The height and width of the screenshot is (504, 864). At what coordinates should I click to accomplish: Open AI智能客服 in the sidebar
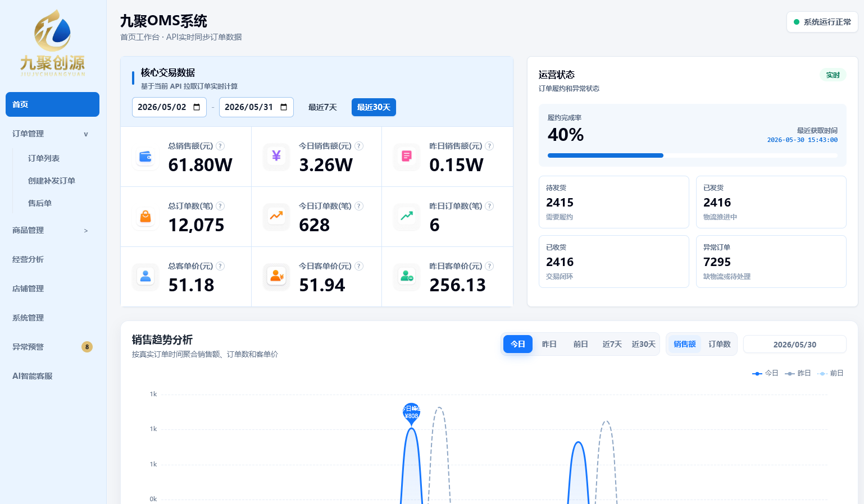(52, 376)
